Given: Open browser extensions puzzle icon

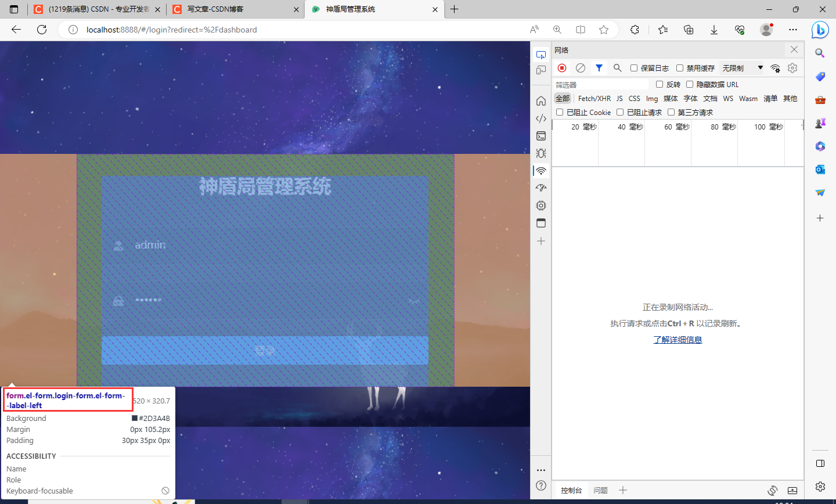Looking at the screenshot, I should [635, 30].
